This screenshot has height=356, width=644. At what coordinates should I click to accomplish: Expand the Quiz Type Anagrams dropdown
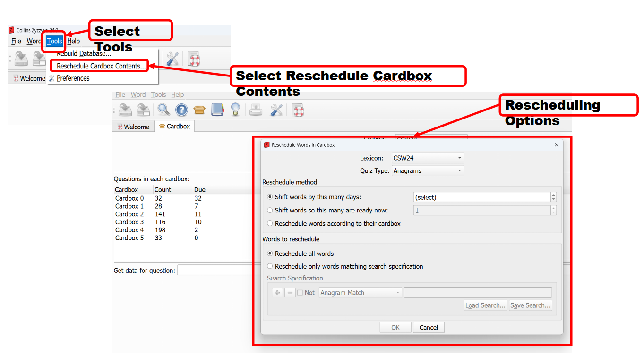[x=427, y=171]
